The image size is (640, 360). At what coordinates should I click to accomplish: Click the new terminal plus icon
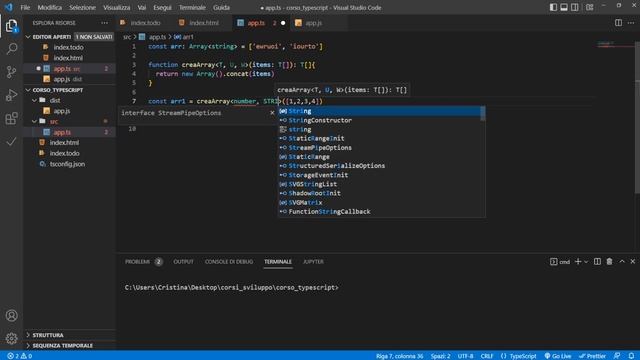click(578, 262)
